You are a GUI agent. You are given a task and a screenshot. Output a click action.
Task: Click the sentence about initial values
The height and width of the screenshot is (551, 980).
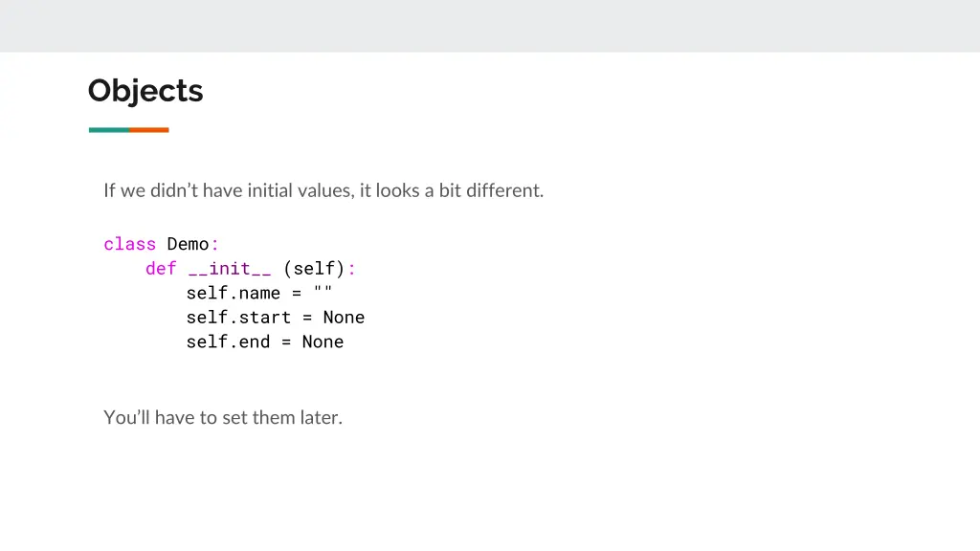323,190
